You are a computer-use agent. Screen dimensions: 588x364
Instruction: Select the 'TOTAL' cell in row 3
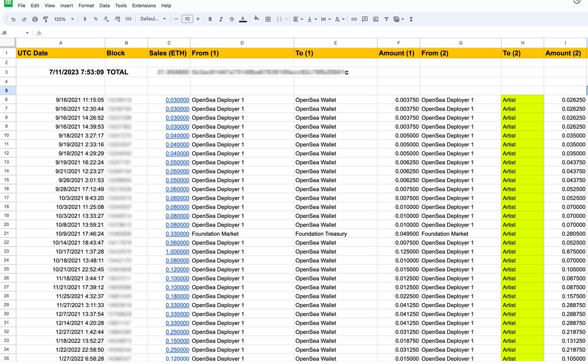pyautogui.click(x=126, y=72)
